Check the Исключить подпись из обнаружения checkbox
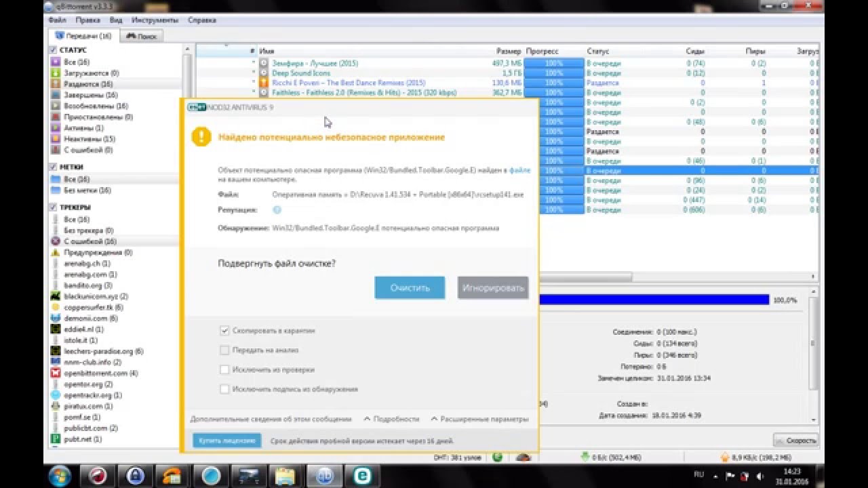This screenshot has height=488, width=868. tap(224, 389)
